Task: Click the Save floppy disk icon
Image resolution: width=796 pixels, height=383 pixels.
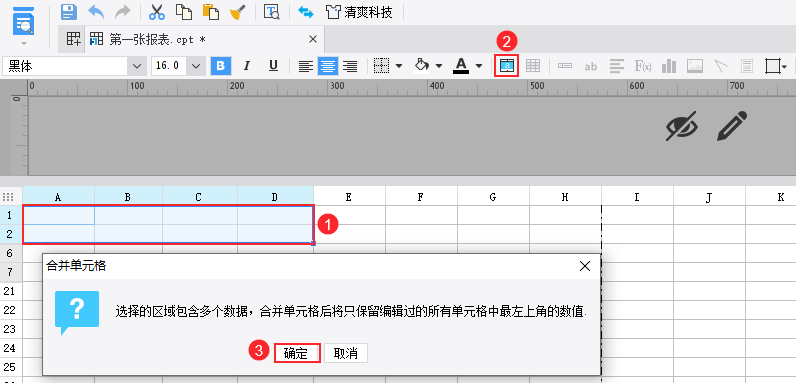Action: point(69,12)
